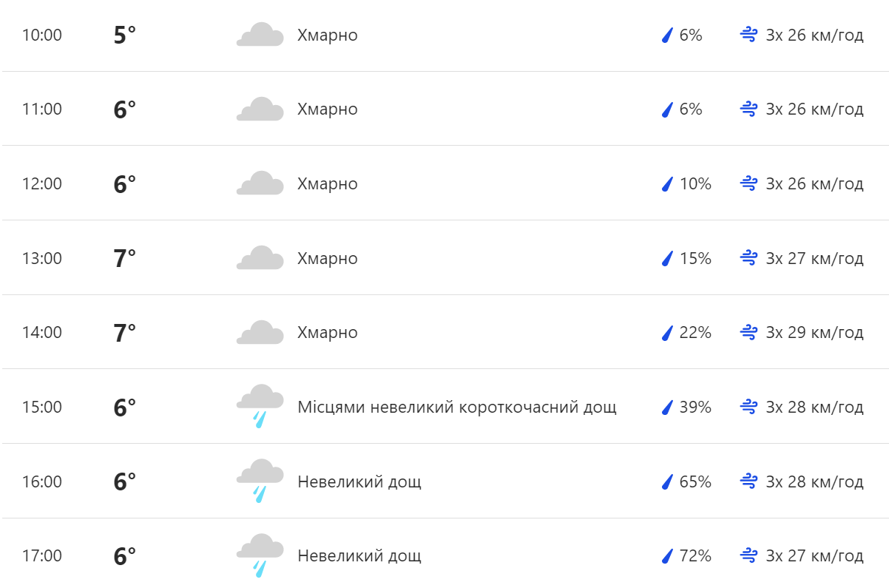Click 'Хмарно' description in the 11:00 row
Viewport: 889px width, 588px height.
click(327, 109)
